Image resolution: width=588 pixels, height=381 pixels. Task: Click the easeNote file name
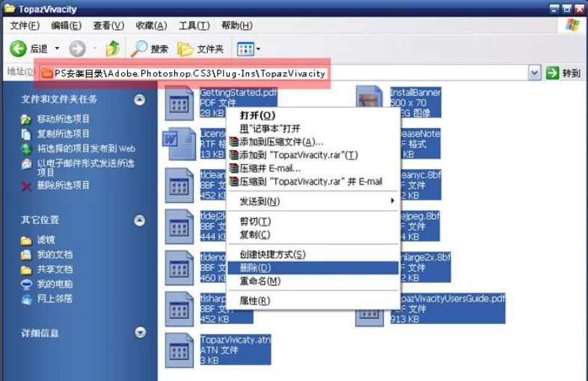tap(420, 133)
